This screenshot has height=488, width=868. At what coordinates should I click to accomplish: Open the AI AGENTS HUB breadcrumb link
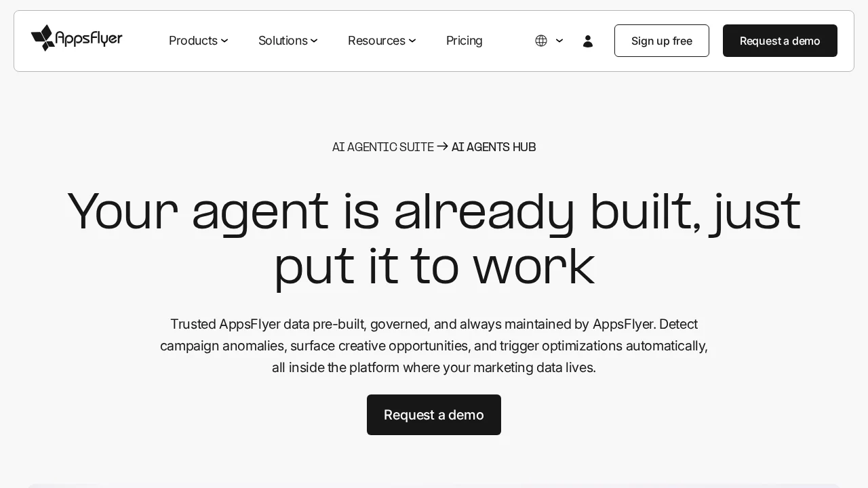click(493, 147)
